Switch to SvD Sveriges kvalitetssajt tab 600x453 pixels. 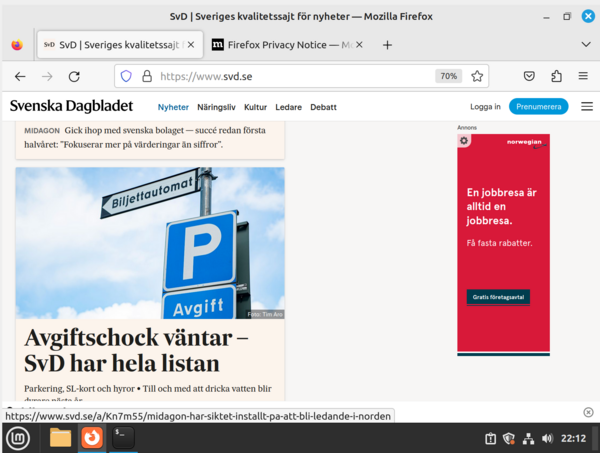pyautogui.click(x=120, y=45)
